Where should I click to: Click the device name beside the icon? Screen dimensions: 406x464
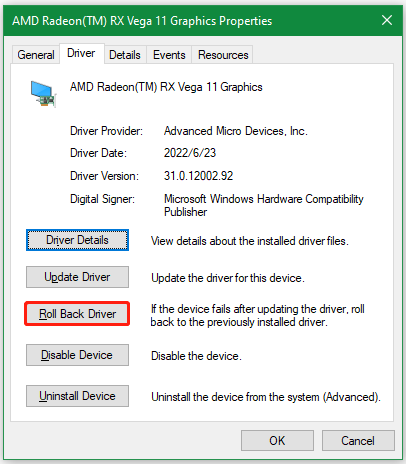pyautogui.click(x=166, y=87)
